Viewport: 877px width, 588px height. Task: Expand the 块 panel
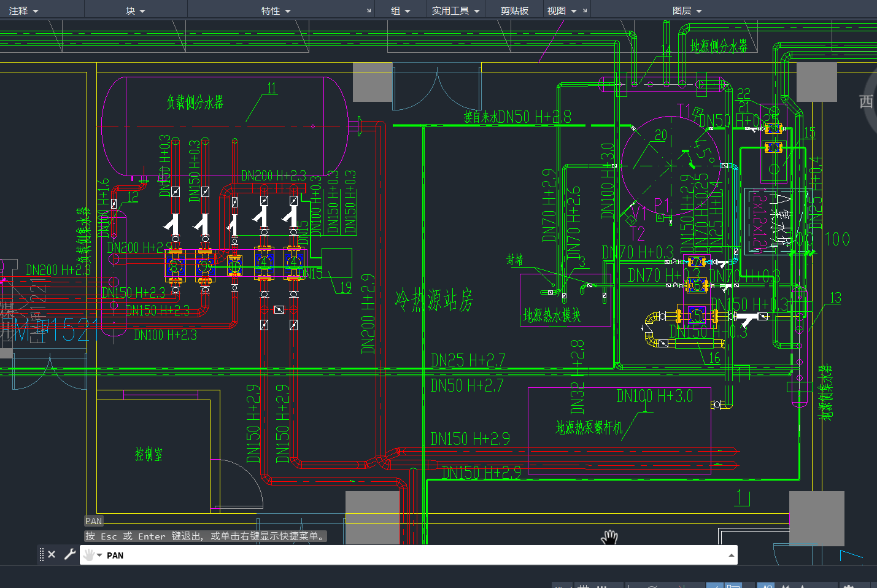click(x=136, y=11)
